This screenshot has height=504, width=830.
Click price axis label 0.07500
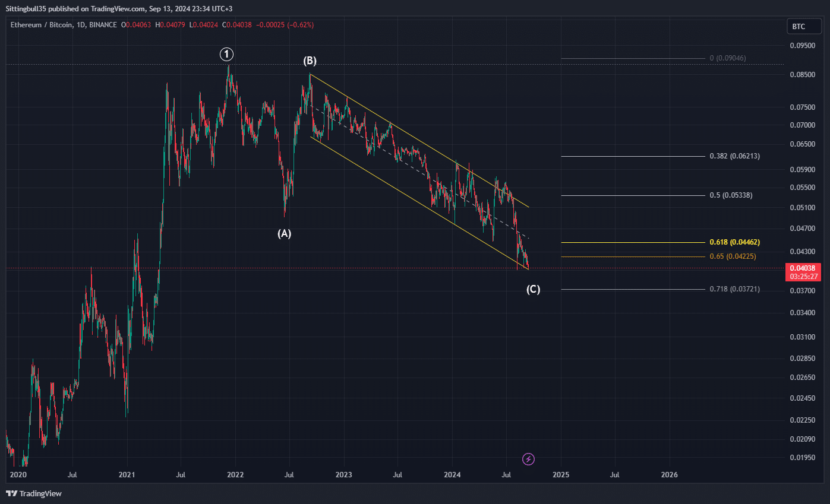coord(803,107)
